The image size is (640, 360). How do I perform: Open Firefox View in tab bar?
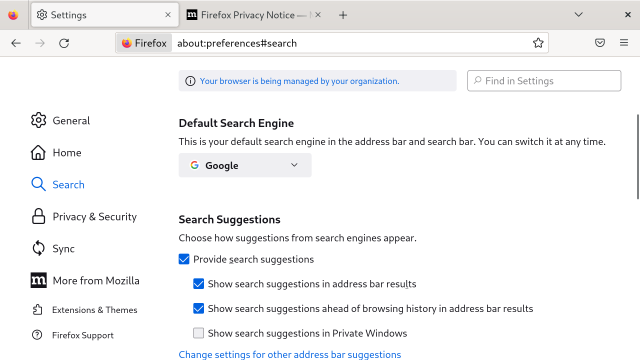(13, 15)
